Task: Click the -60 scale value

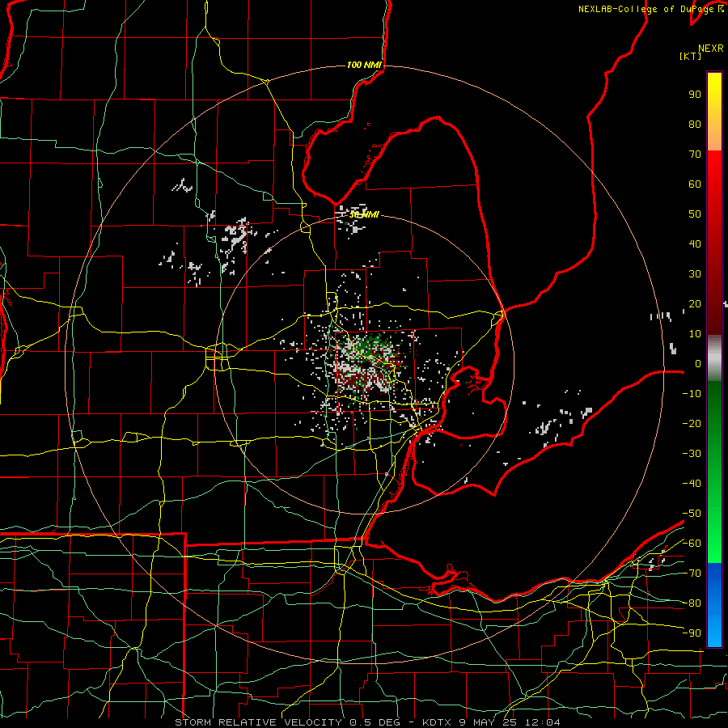Action: pyautogui.click(x=692, y=544)
